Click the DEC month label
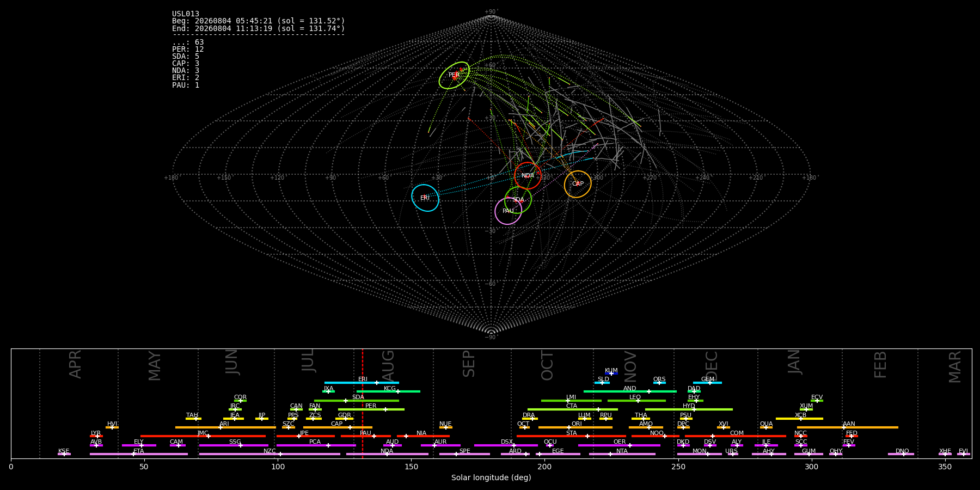This screenshot has height=490, width=980. click(712, 365)
